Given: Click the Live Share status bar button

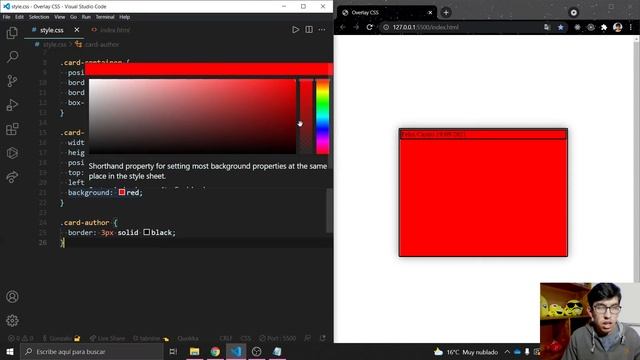Looking at the screenshot, I should tap(107, 338).
